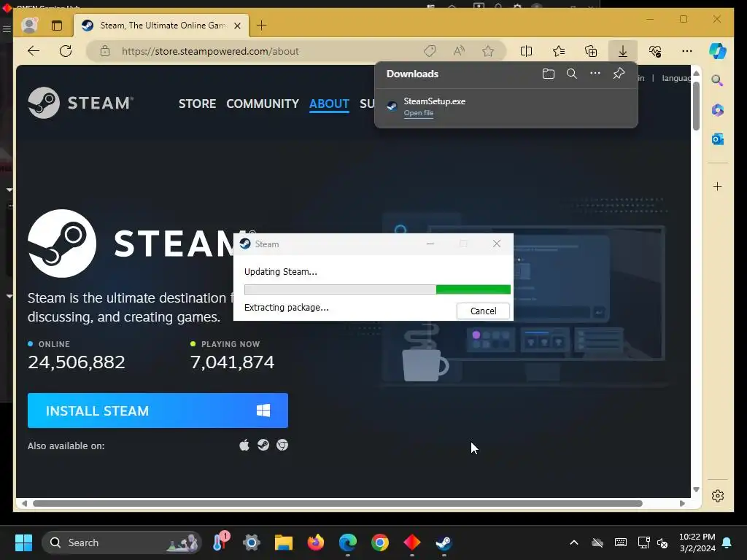
Task: Toggle the Downloads toolbar button
Action: point(623,51)
